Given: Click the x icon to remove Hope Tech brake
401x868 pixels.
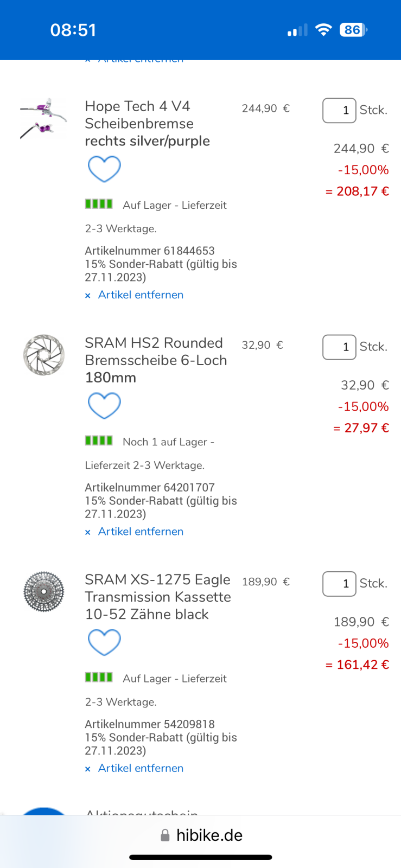Looking at the screenshot, I should click(x=88, y=296).
